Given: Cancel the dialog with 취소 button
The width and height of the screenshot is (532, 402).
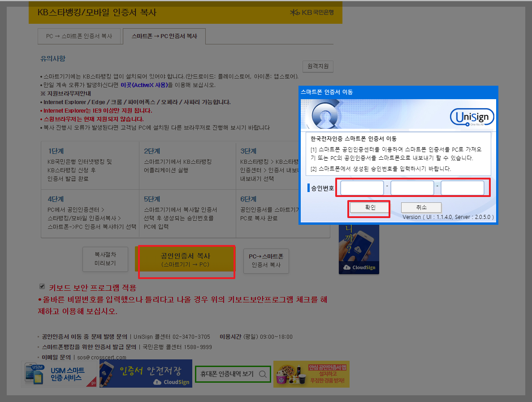Looking at the screenshot, I should tap(421, 207).
